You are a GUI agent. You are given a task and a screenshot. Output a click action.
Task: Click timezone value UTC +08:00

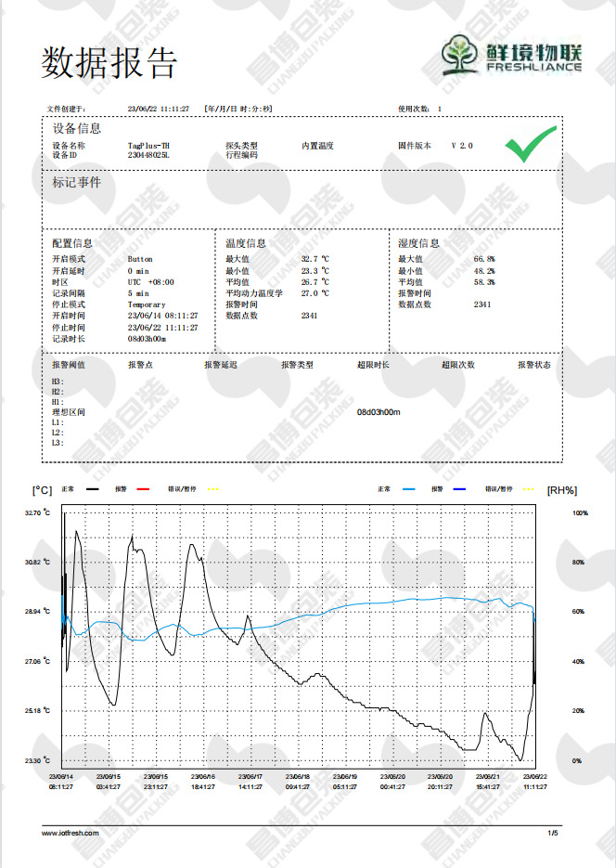151,282
